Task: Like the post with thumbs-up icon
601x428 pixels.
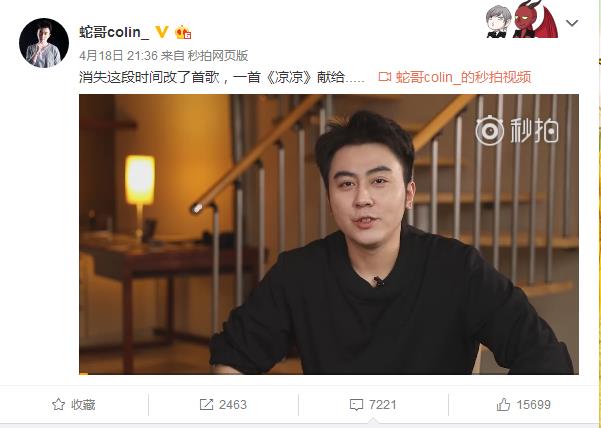Action: tap(503, 404)
